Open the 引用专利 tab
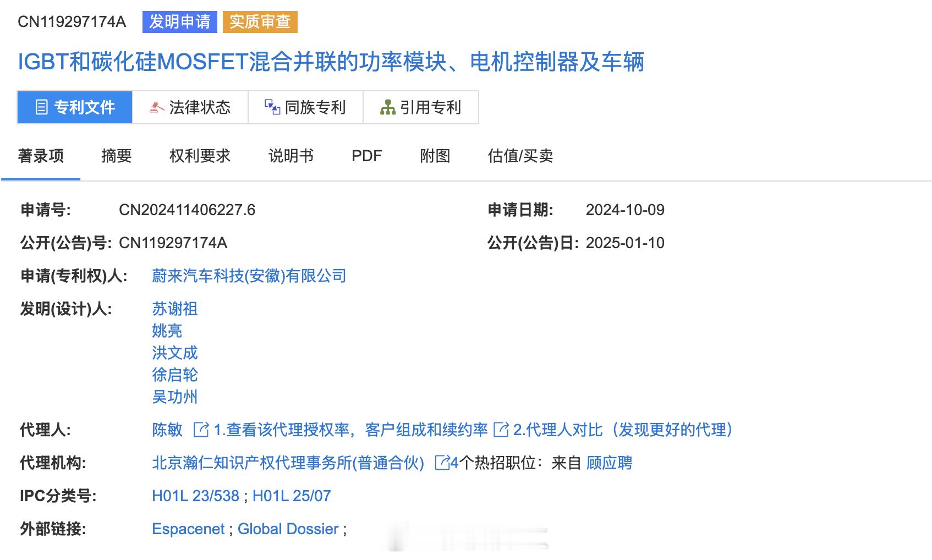This screenshot has width=932, height=560. pyautogui.click(x=421, y=107)
